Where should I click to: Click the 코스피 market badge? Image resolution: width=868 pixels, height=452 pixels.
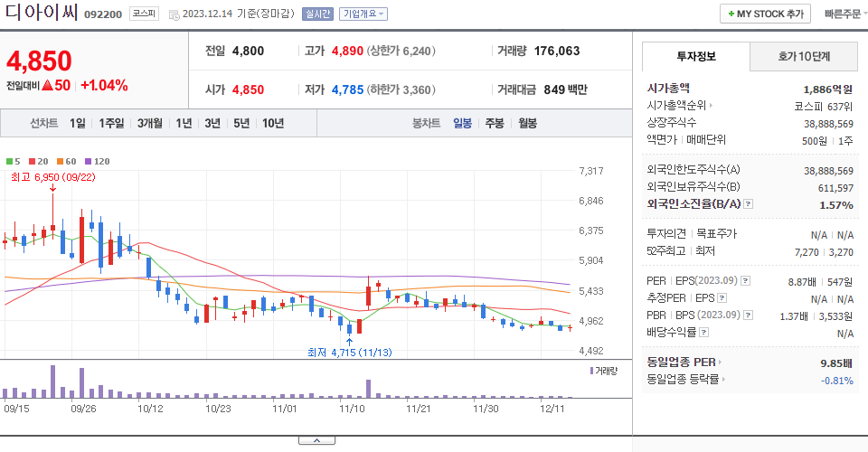pyautogui.click(x=144, y=14)
